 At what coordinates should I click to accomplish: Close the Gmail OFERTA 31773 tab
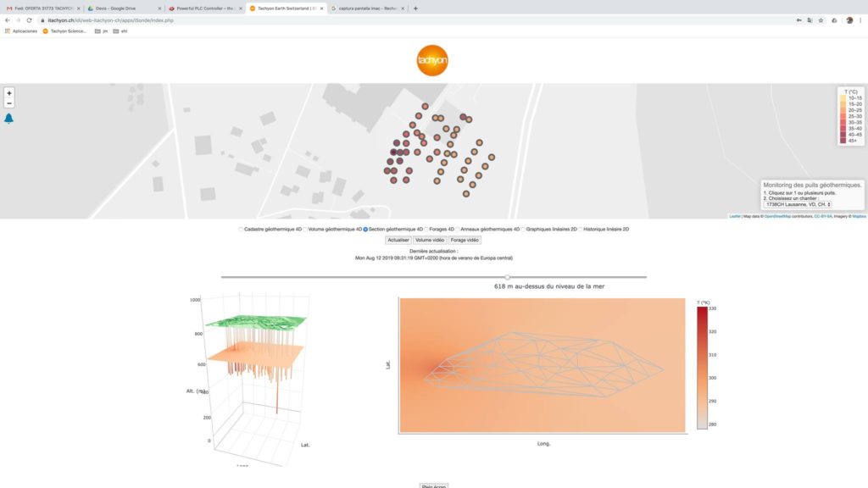click(x=78, y=8)
